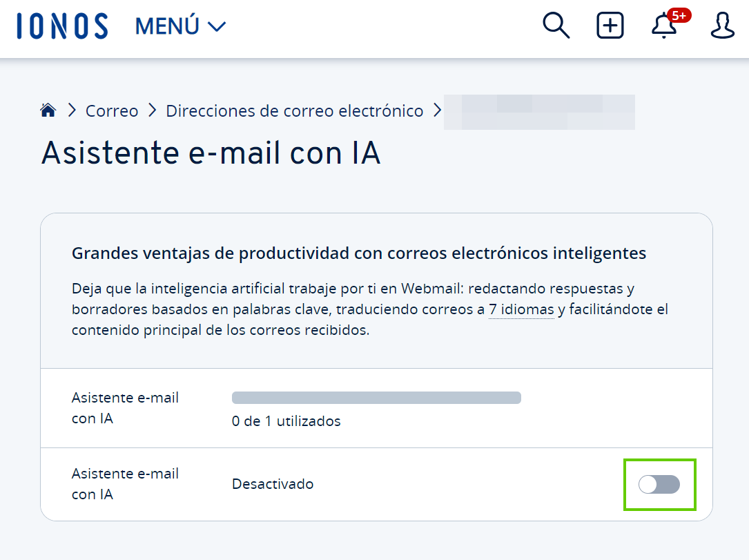Screen dimensions: 749x560
Task: Click the breadcrumb chevron after Correo
Action: pos(152,110)
